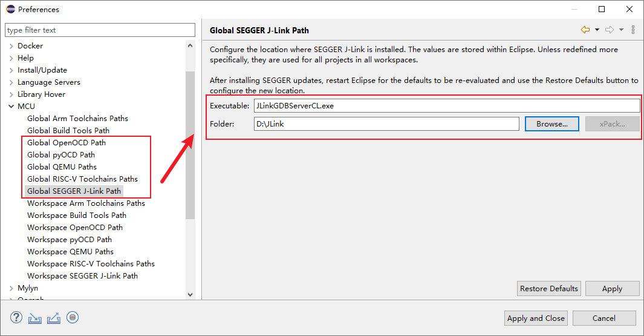Select Workspace SEGGER J-Link Path
The height and width of the screenshot is (336, 644).
click(83, 276)
